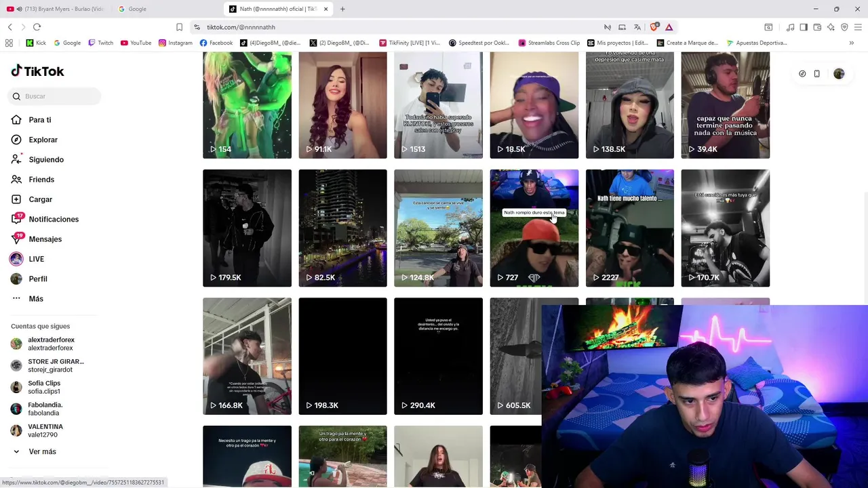Open the browser hamburger menu

(x=859, y=27)
